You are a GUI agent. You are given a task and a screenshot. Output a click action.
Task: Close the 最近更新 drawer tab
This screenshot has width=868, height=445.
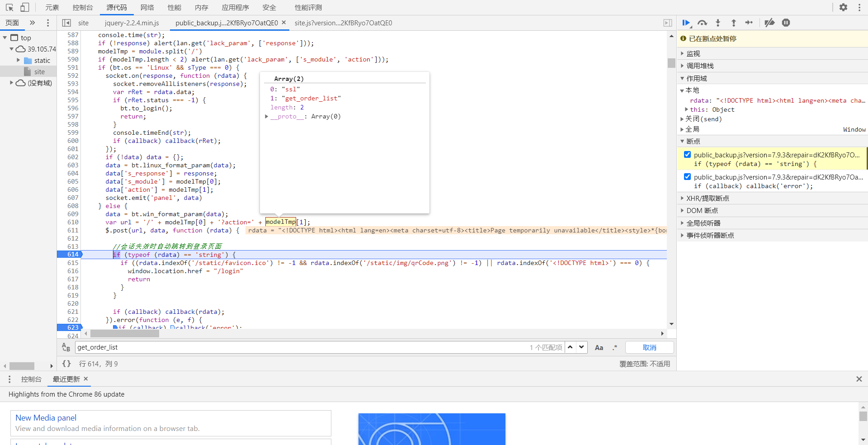(x=86, y=379)
